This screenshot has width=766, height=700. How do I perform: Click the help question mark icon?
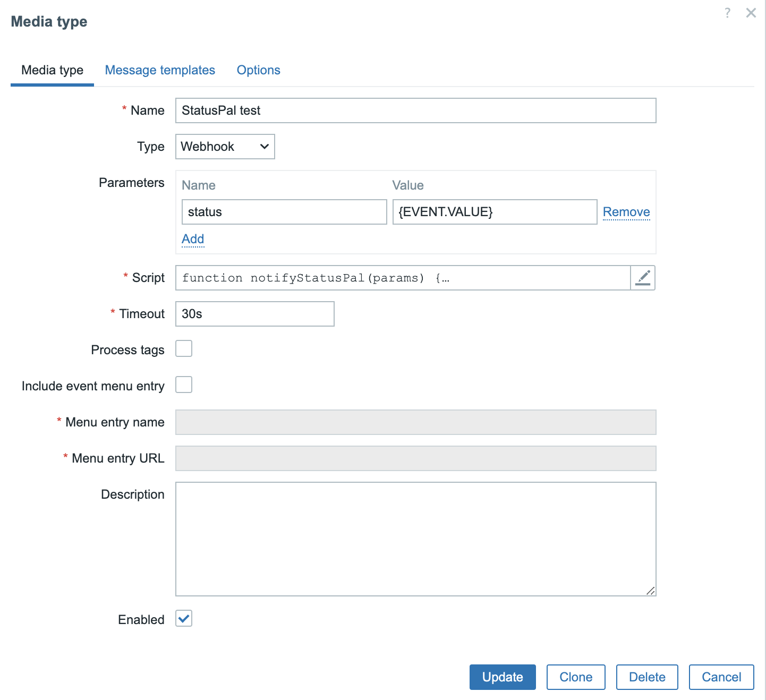point(727,13)
